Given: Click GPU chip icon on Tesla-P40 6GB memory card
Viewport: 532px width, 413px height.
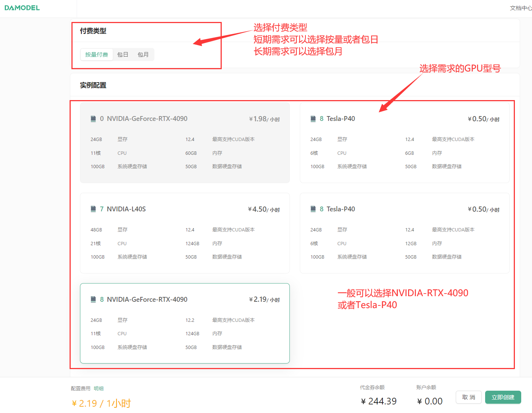Looking at the screenshot, I should coord(313,119).
